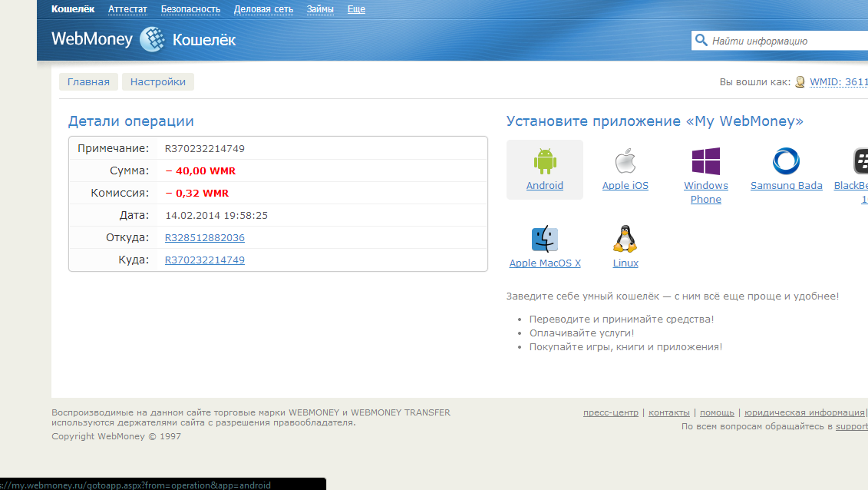This screenshot has height=490, width=868.
Task: Click the Сумма: row label
Action: coord(130,171)
